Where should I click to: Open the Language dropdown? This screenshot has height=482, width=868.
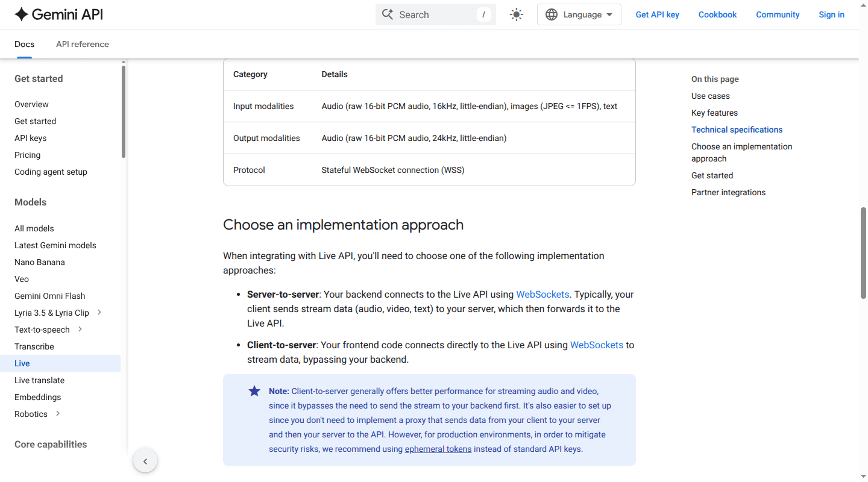[579, 14]
